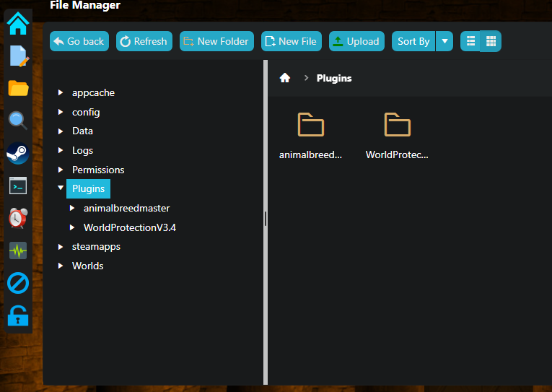Click the green activity monitor icon

[17, 251]
